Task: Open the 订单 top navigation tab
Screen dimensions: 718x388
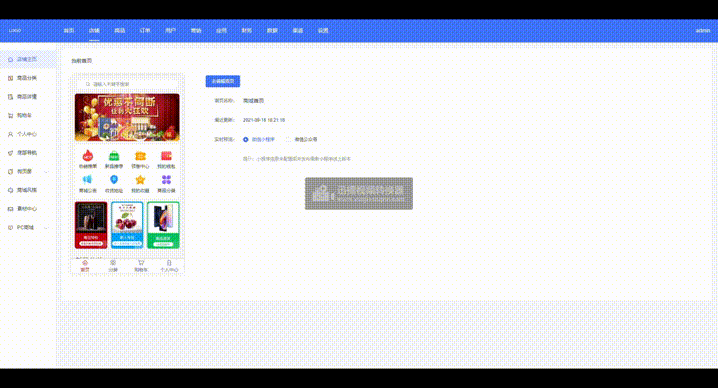Action: [x=145, y=30]
